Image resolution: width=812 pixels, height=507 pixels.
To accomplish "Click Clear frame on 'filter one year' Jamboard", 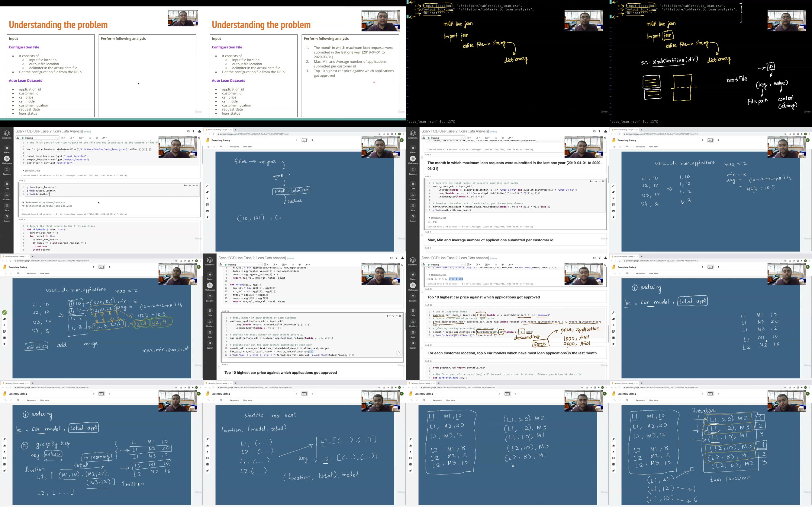I will 248,147.
